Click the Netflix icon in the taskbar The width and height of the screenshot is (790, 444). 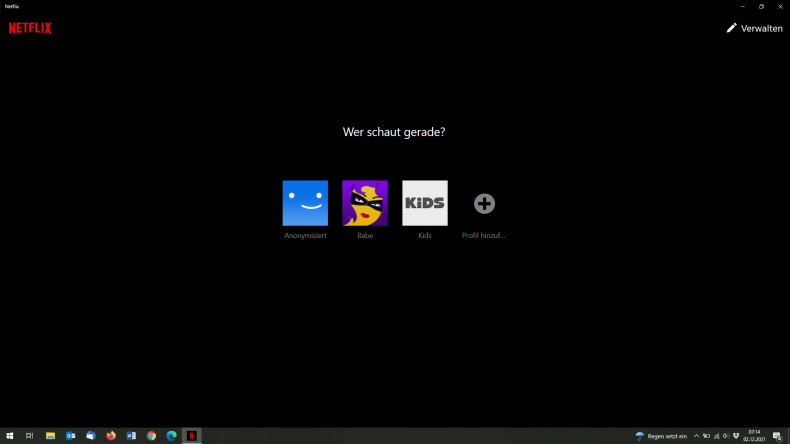[x=192, y=436]
